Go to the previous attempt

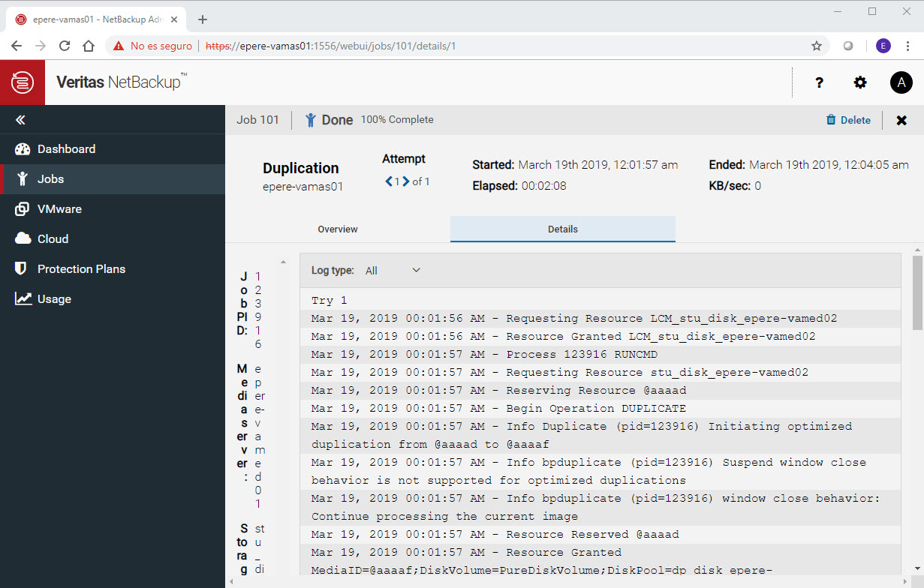pyautogui.click(x=389, y=181)
